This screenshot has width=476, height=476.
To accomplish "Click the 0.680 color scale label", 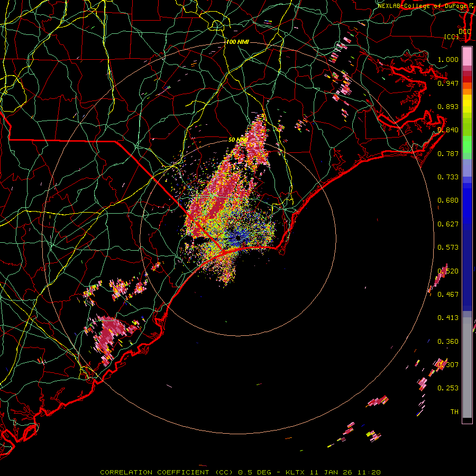I will (x=448, y=200).
